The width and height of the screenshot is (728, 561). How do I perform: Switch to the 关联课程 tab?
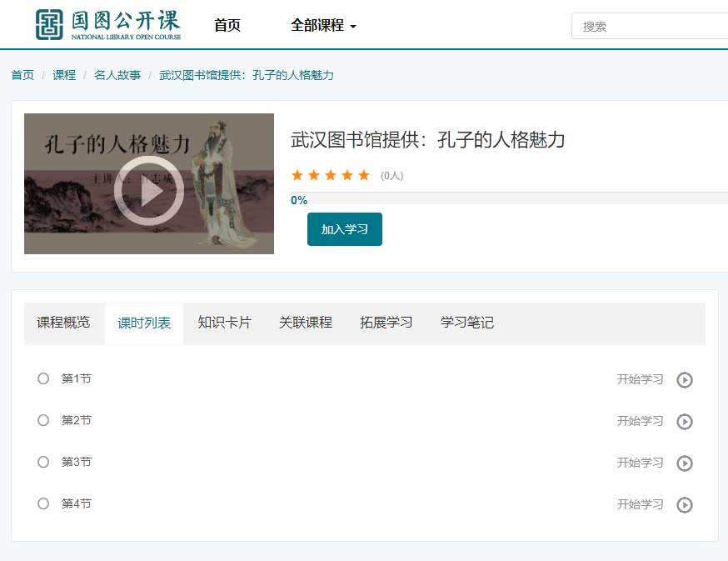(306, 323)
